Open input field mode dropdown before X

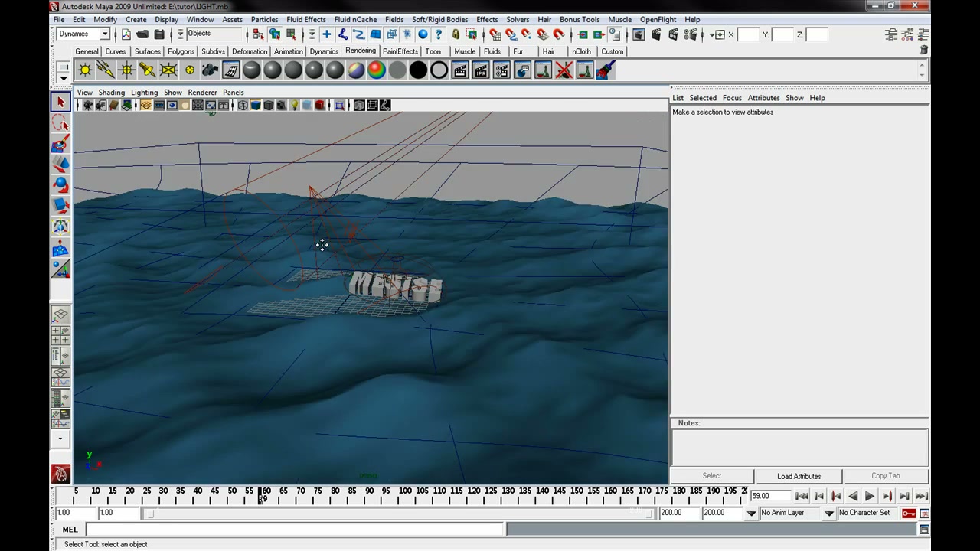(712, 34)
